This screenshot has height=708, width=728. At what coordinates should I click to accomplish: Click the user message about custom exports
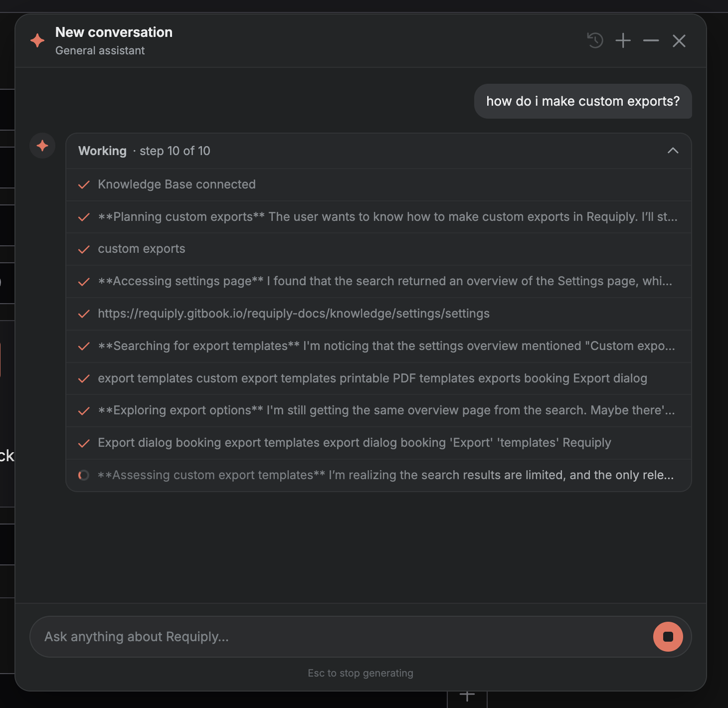[x=583, y=101]
